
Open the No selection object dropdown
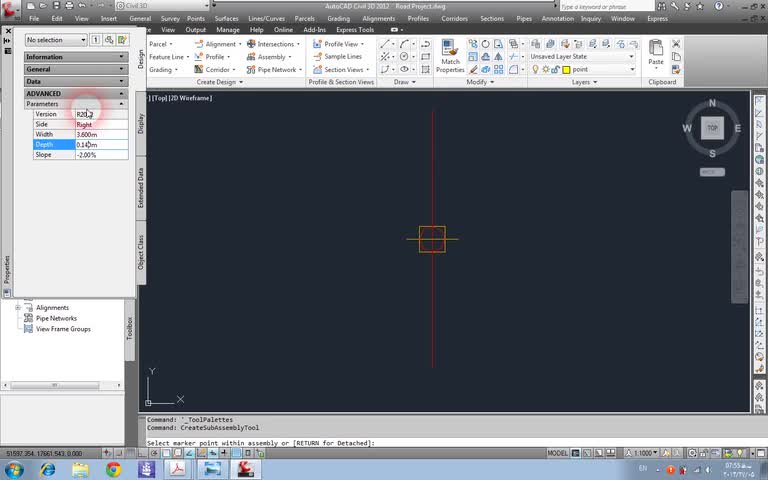point(56,40)
